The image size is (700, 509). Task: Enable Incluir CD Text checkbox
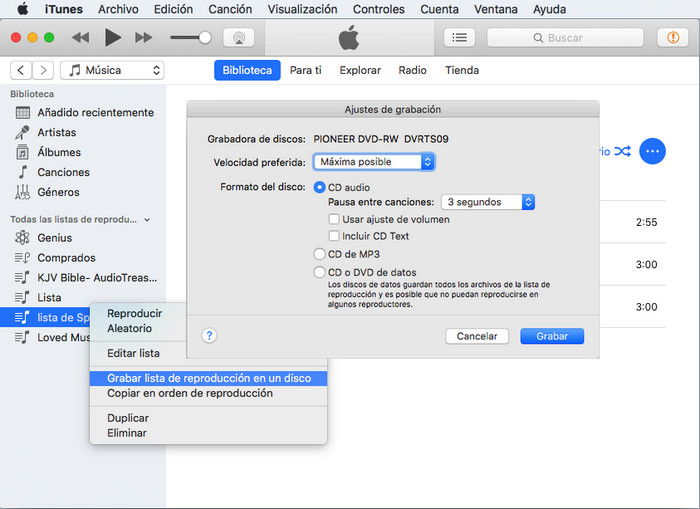[x=333, y=236]
